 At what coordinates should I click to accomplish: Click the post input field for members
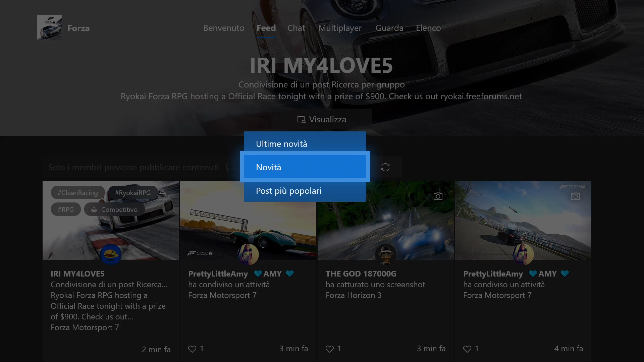(141, 167)
